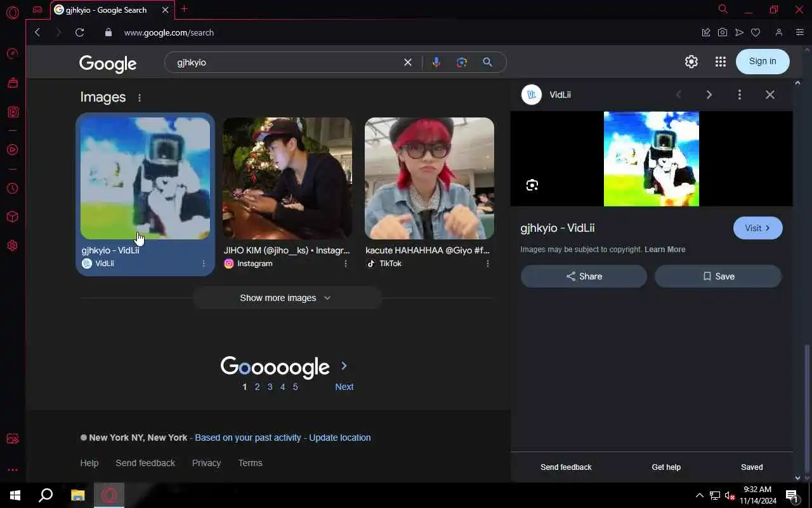Start voice search with microphone
Viewport: 812px width, 508px height.
coord(436,62)
